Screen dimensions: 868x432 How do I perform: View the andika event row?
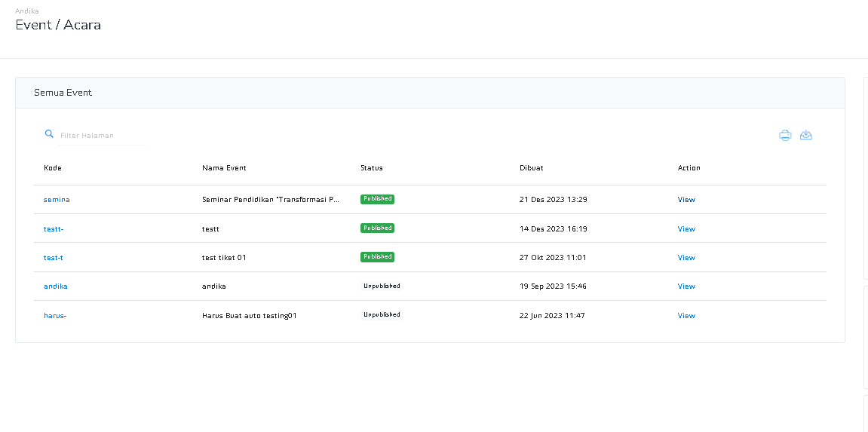pos(686,286)
